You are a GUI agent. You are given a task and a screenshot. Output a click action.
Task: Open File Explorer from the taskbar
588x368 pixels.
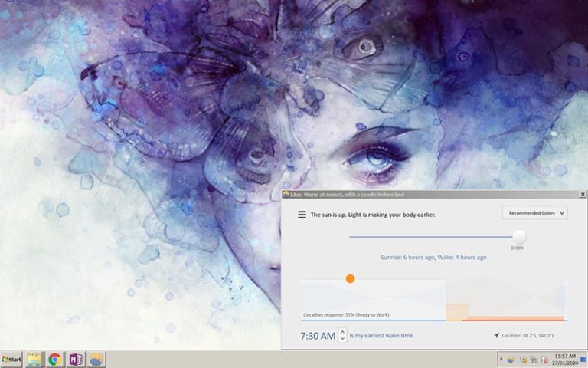pyautogui.click(x=34, y=360)
